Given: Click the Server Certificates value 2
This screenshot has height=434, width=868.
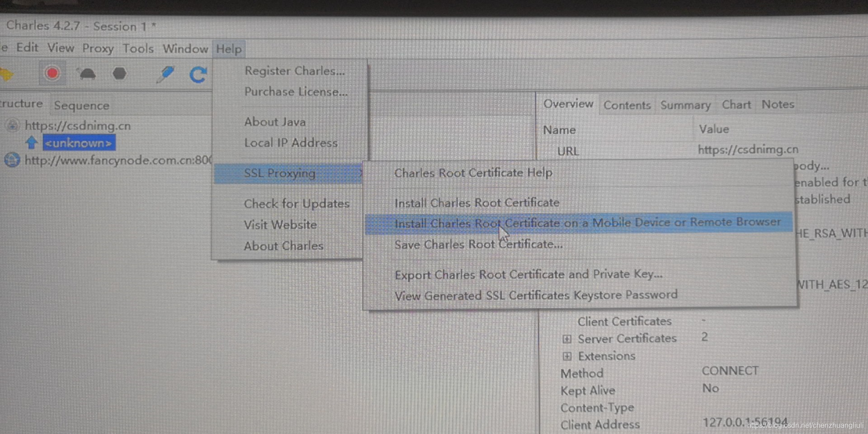Looking at the screenshot, I should [705, 337].
